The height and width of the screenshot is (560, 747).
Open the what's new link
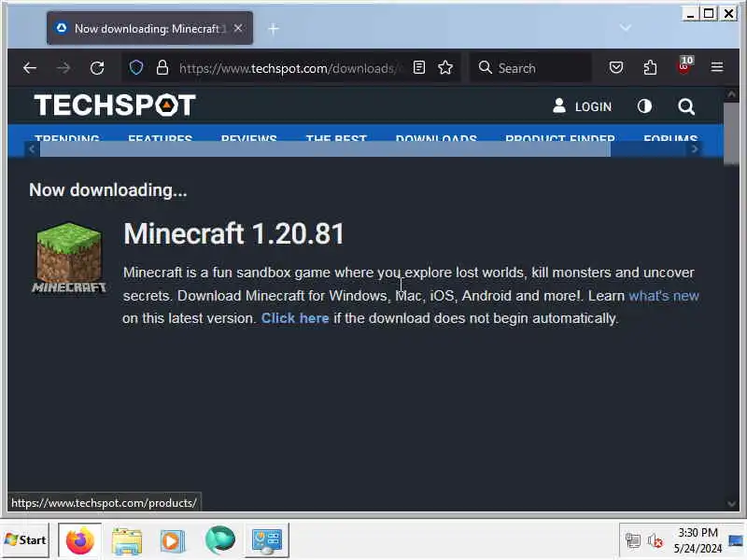pos(664,296)
